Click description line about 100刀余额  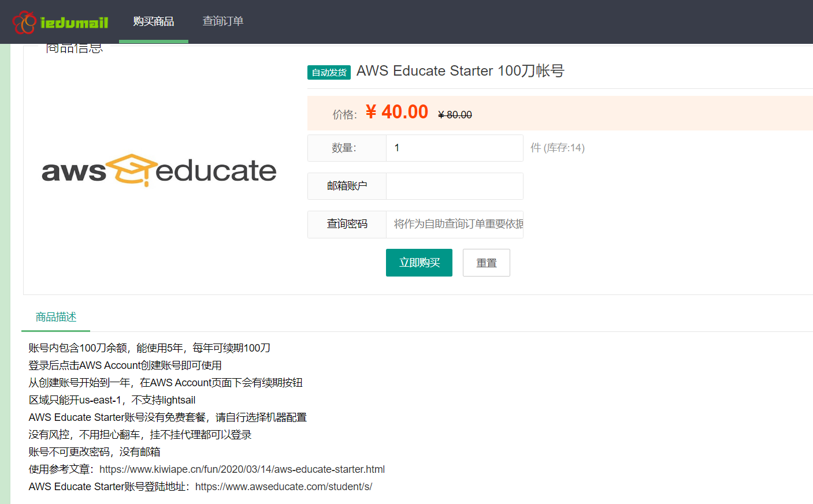[150, 348]
